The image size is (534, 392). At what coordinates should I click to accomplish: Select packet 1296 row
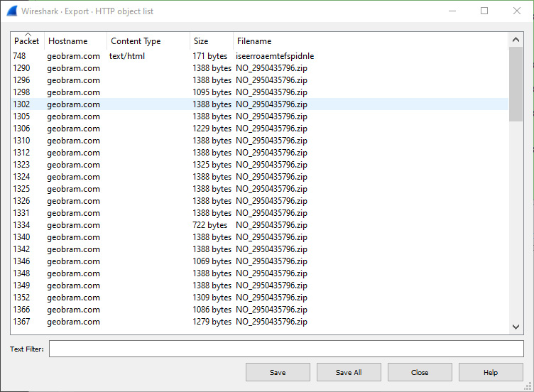coord(259,80)
